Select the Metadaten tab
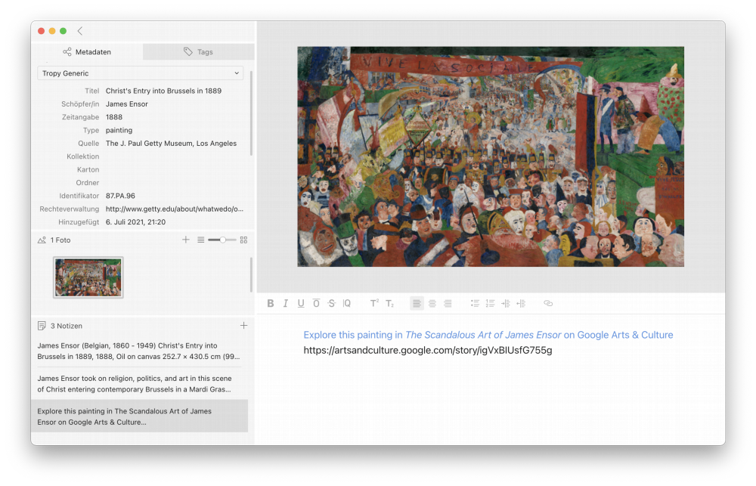Screen dimensions: 756x486 (x=87, y=52)
